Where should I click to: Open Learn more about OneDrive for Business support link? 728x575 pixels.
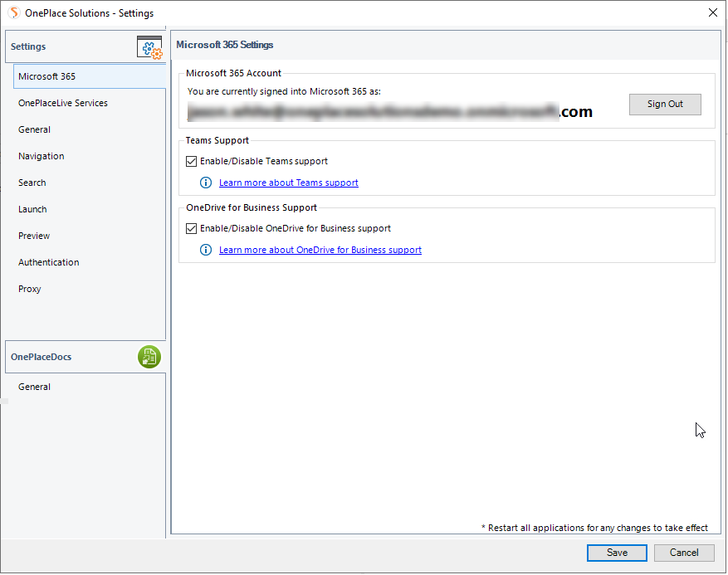(320, 250)
